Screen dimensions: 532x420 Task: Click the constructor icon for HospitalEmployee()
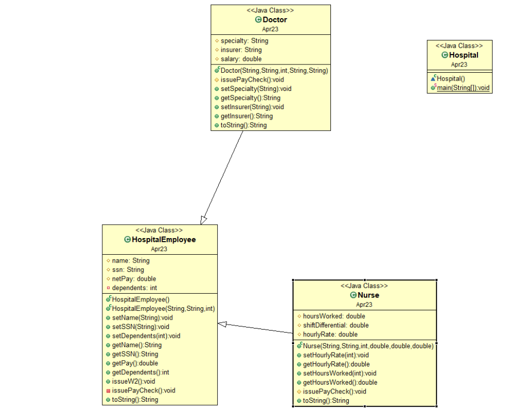tap(108, 299)
